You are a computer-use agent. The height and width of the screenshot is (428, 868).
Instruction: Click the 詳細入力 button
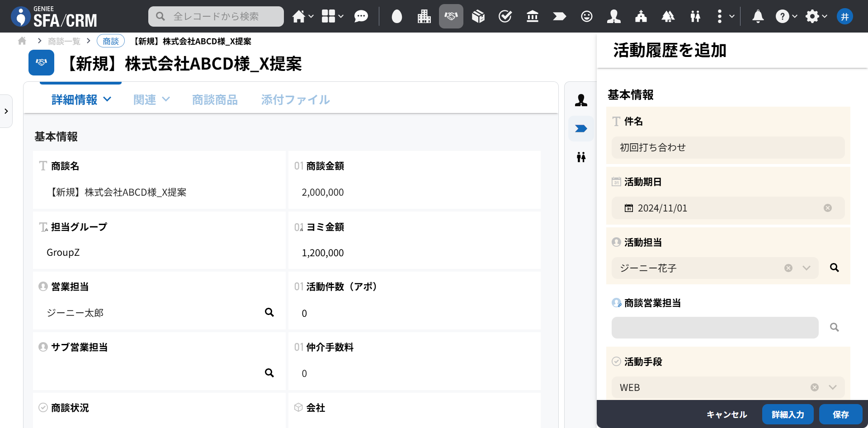click(788, 414)
